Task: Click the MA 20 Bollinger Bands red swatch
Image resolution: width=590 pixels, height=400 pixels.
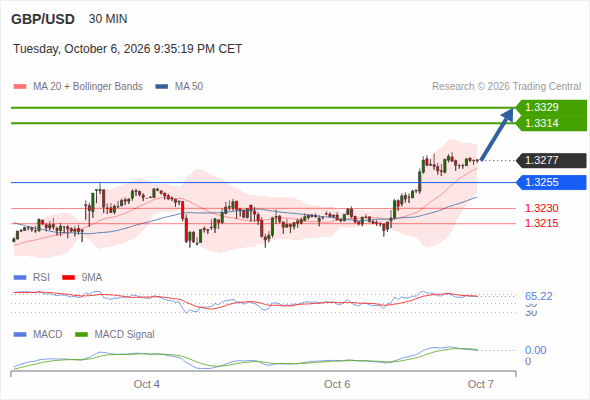Action: coord(20,87)
